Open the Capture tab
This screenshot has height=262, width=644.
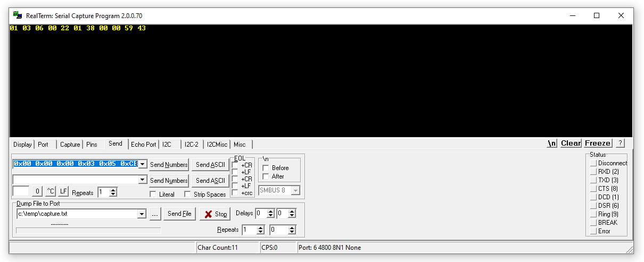pyautogui.click(x=70, y=144)
